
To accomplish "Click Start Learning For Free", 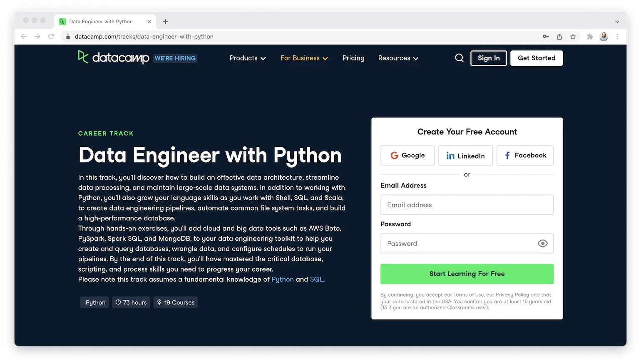I will pyautogui.click(x=467, y=274).
